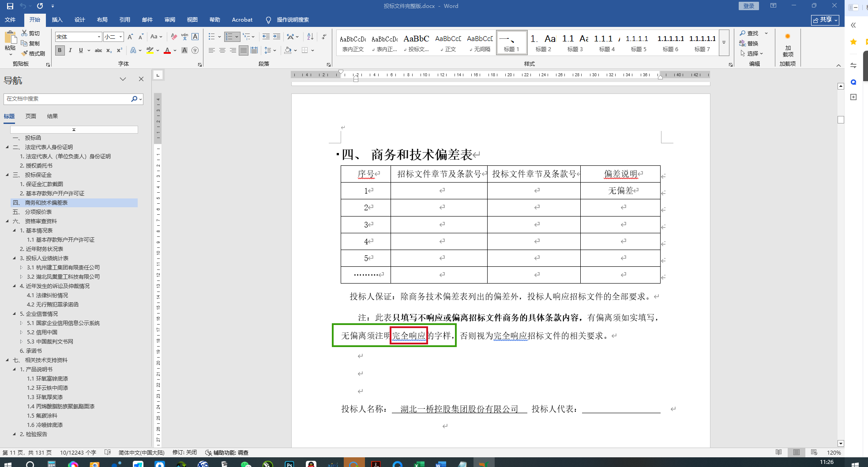The width and height of the screenshot is (868, 467).
Task: Click the 共享 (Share) button
Action: coord(825,20)
